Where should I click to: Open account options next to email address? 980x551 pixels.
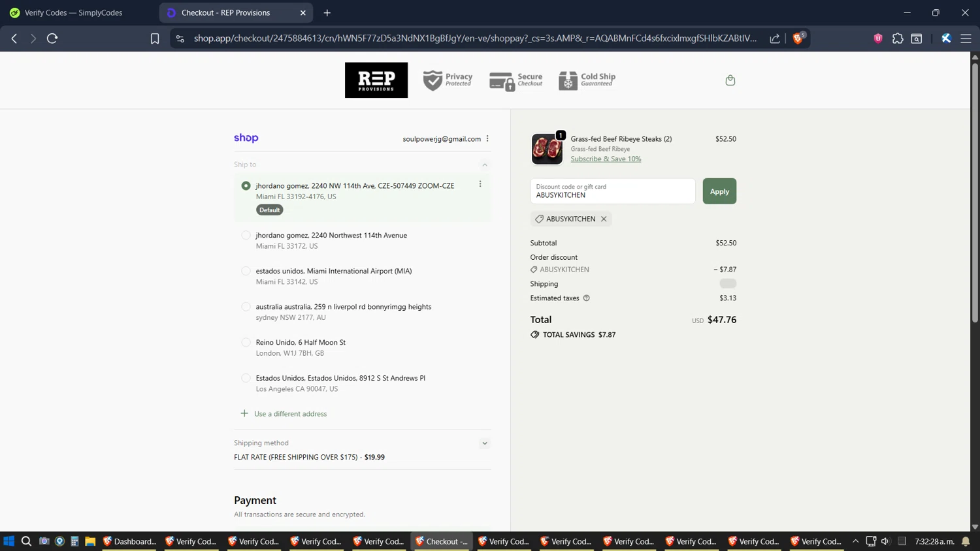point(487,138)
